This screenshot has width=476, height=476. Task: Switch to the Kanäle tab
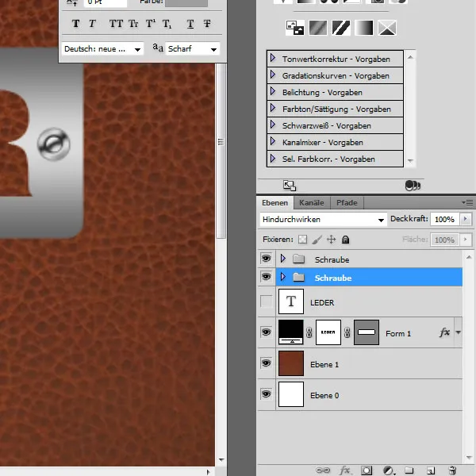click(311, 203)
